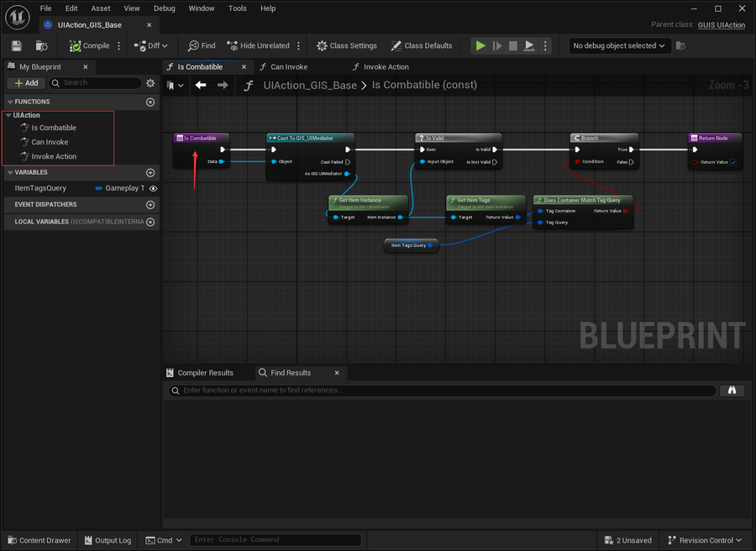Click Add in My Blueprint panel
Screen dimensions: 756x551
pyautogui.click(x=27, y=83)
